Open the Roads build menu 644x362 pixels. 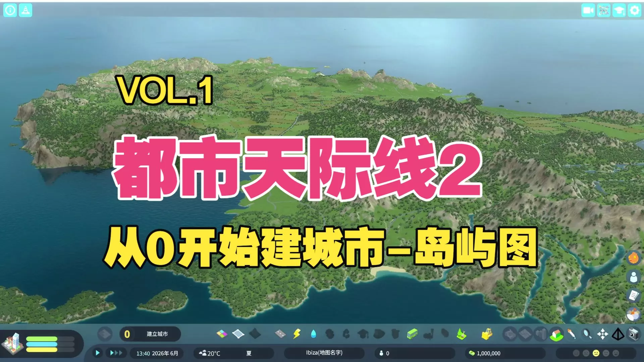pyautogui.click(x=280, y=334)
